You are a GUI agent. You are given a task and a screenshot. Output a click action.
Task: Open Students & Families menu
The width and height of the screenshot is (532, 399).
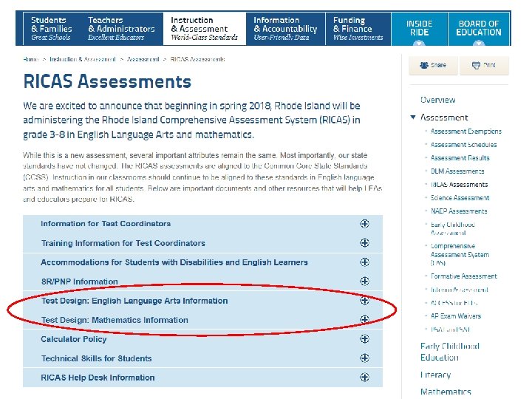pyautogui.click(x=52, y=29)
